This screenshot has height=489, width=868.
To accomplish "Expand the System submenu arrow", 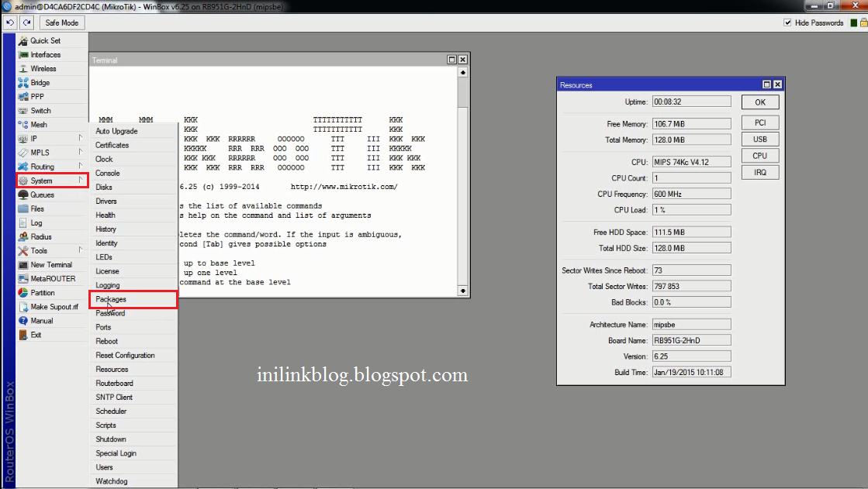I will click(80, 180).
